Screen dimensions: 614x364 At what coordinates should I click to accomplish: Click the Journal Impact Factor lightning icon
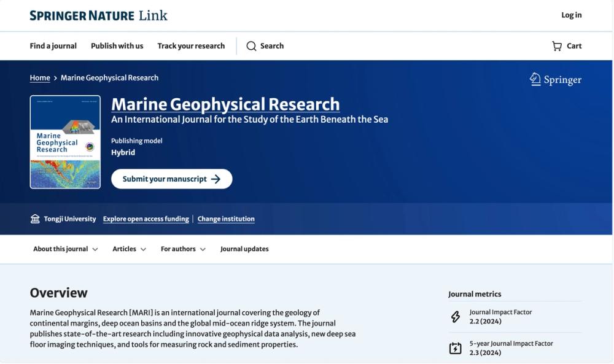tap(456, 317)
